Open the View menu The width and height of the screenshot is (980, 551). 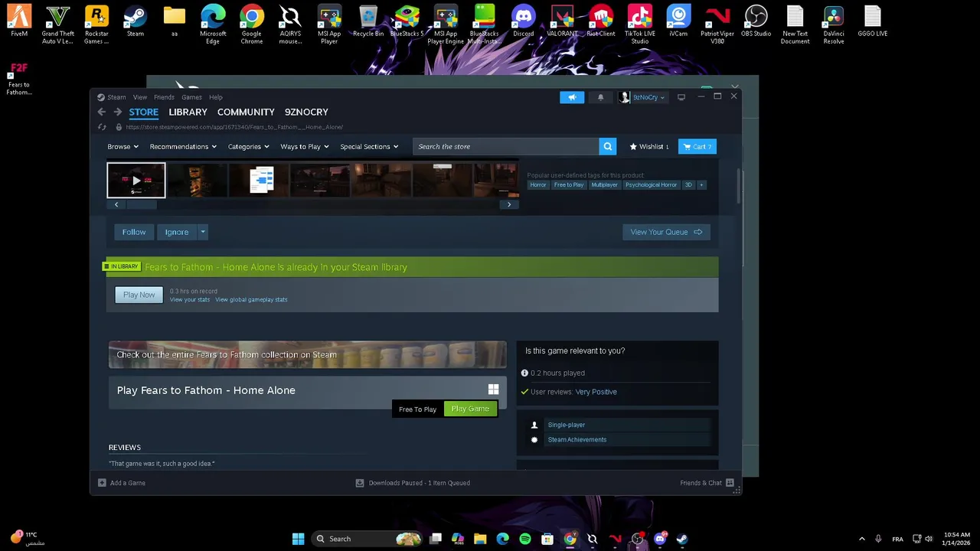pyautogui.click(x=140, y=97)
